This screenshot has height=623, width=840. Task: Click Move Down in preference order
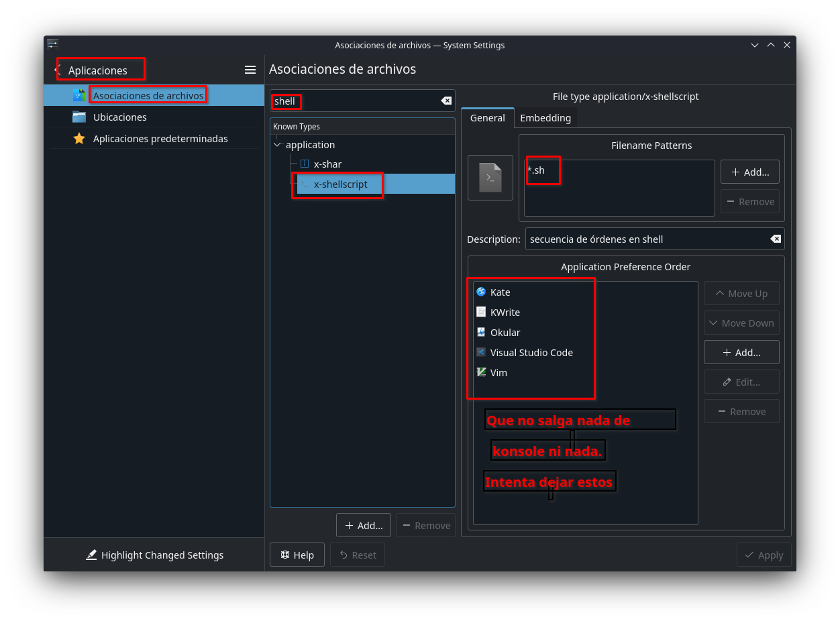[741, 323]
